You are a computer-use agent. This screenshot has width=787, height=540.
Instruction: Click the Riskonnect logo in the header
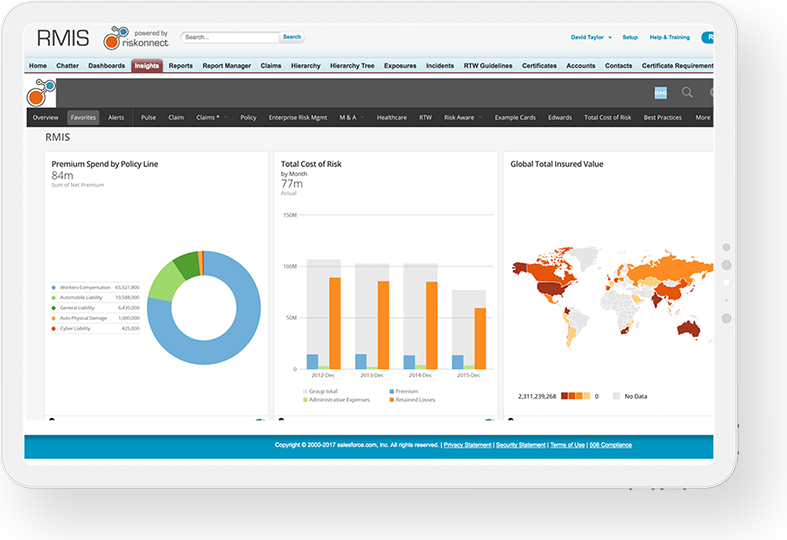136,38
